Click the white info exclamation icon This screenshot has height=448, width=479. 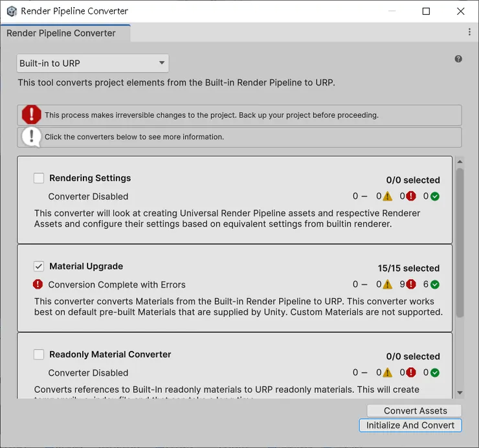(x=31, y=137)
